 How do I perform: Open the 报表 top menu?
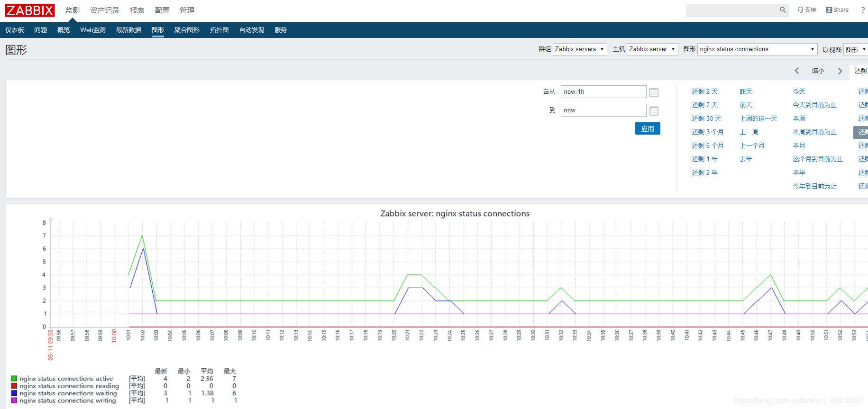tap(137, 10)
